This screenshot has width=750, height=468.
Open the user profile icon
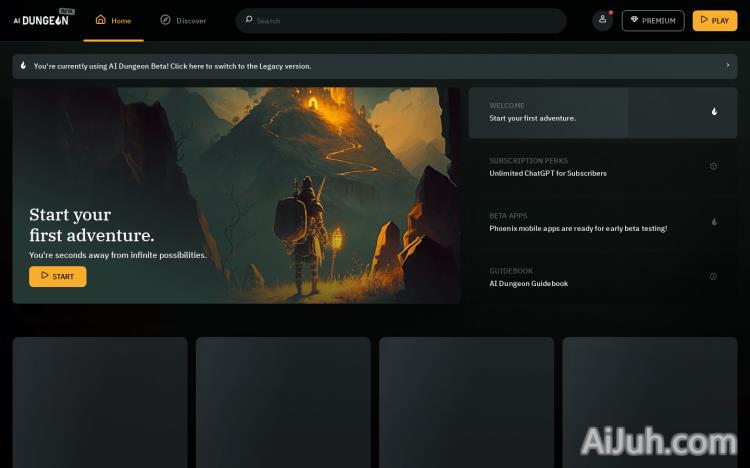click(x=602, y=20)
